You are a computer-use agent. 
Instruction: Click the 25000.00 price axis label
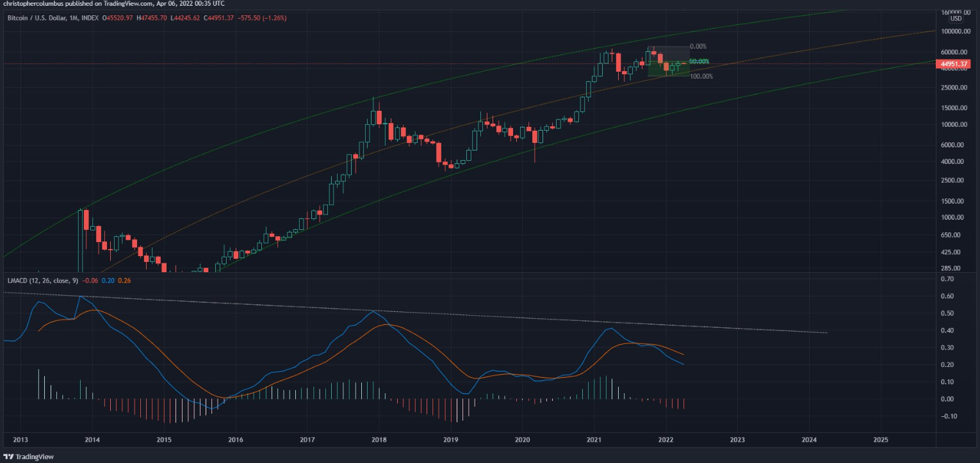pos(954,87)
